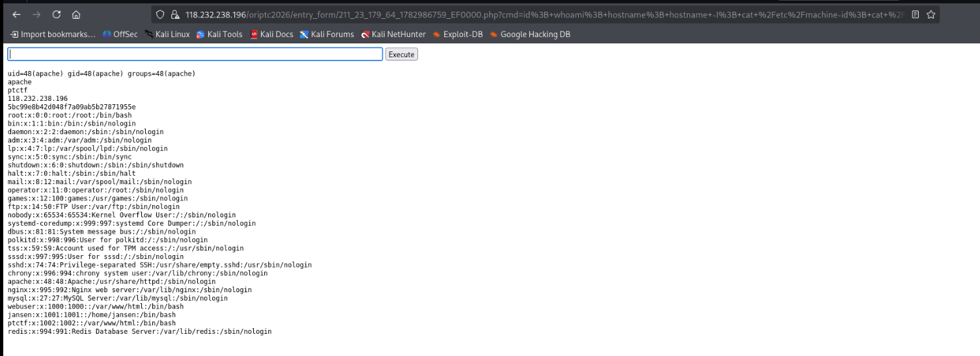Bookmark this page with the star
This screenshot has width=980, height=356.
931,14
